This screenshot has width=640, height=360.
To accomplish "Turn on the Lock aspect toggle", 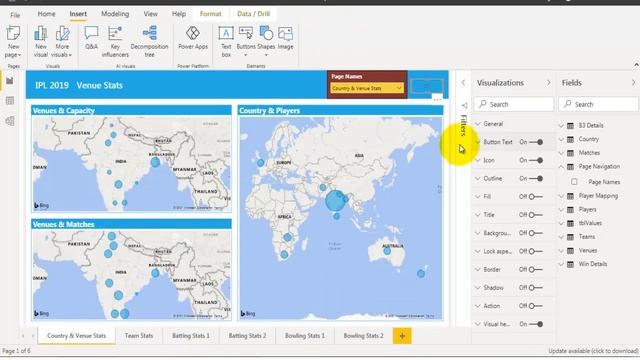I will click(x=536, y=251).
